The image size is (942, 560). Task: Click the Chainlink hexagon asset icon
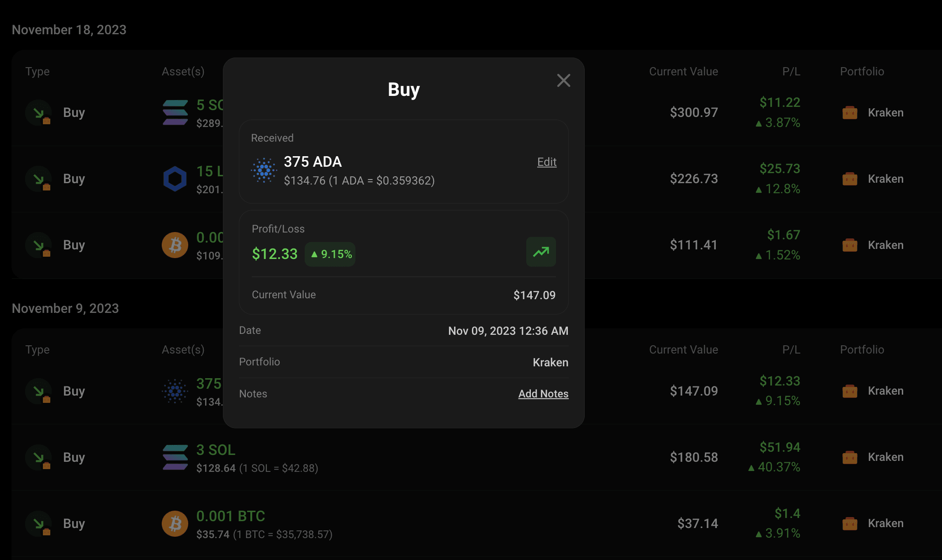(x=175, y=179)
